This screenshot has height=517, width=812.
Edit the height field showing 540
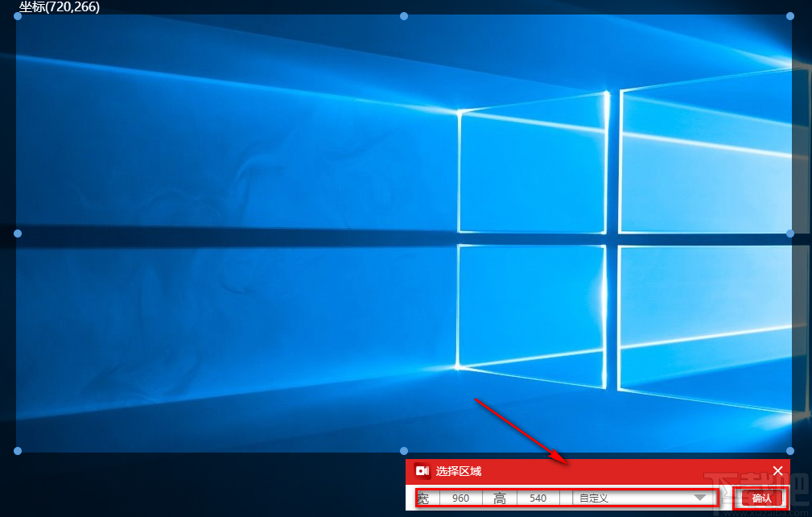[538, 498]
